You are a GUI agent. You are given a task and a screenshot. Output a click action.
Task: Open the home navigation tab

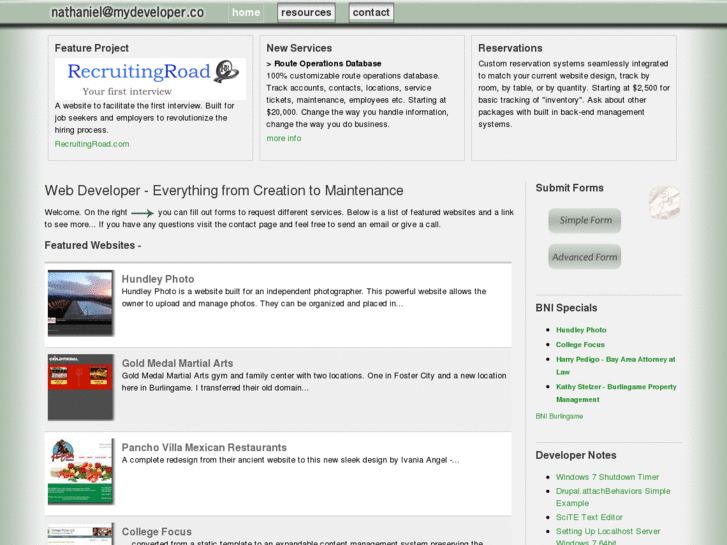pyautogui.click(x=246, y=13)
